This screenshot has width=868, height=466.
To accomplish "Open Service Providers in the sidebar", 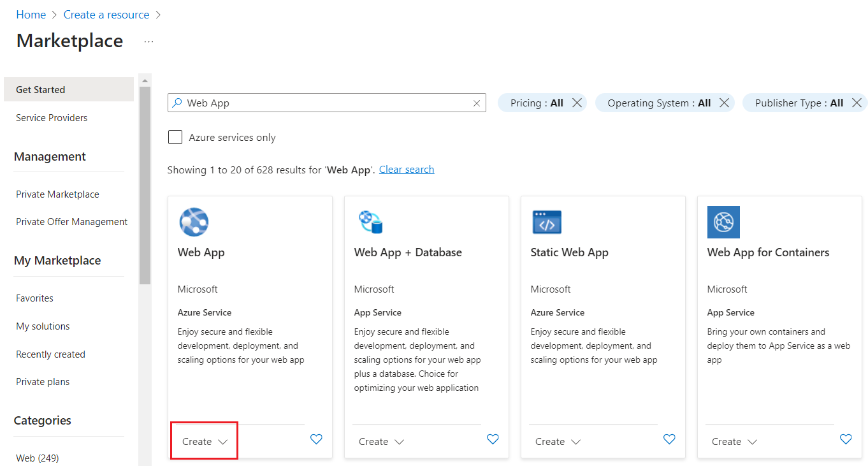I will pos(52,118).
